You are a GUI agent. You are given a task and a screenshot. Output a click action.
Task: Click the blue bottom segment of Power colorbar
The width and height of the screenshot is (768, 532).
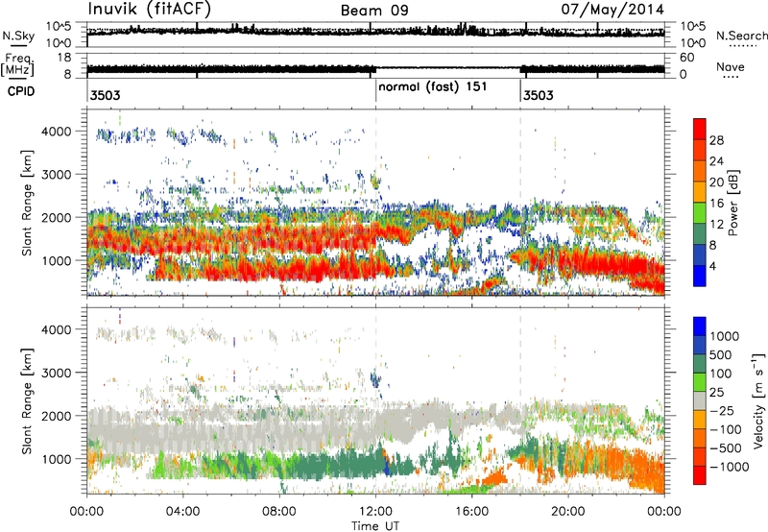pyautogui.click(x=700, y=276)
